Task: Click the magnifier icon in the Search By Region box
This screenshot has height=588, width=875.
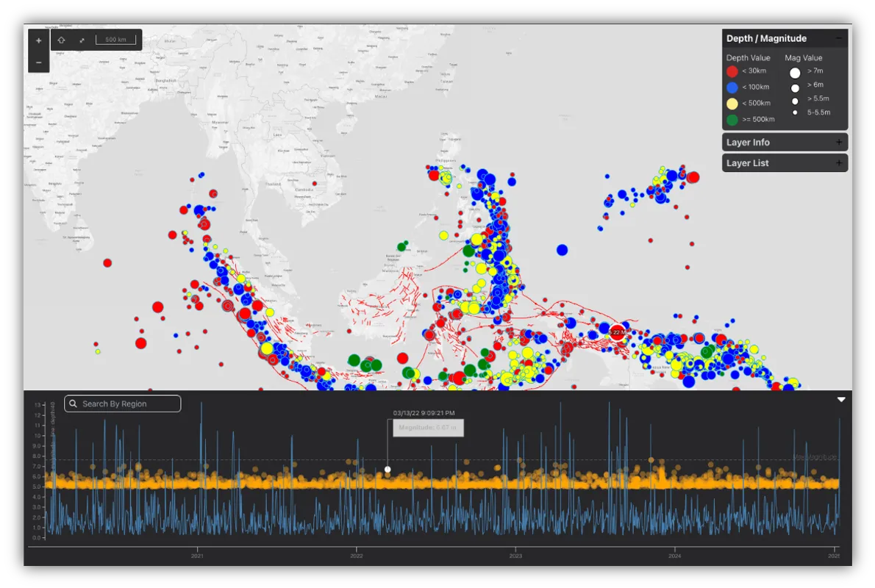Action: (72, 404)
